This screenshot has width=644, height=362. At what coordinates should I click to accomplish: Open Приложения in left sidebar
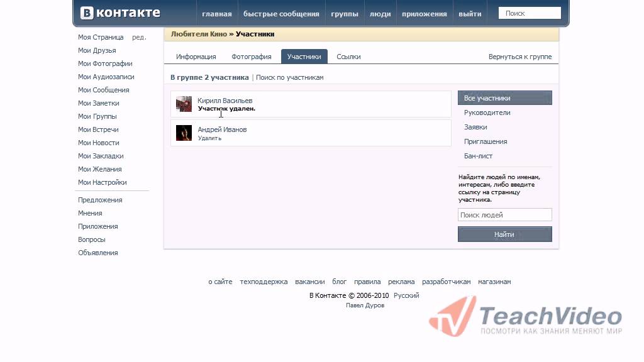click(97, 226)
